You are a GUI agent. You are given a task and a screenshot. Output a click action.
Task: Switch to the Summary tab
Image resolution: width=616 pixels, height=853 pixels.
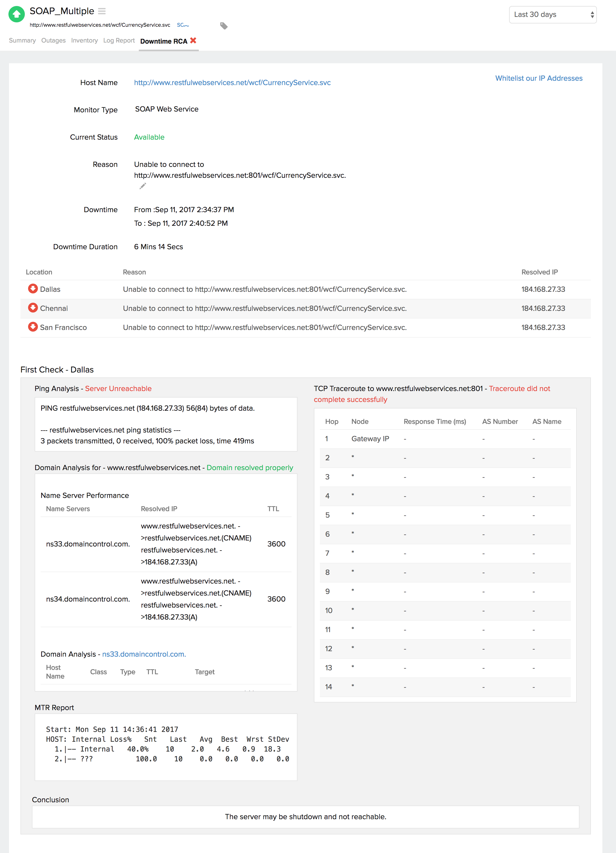point(22,41)
